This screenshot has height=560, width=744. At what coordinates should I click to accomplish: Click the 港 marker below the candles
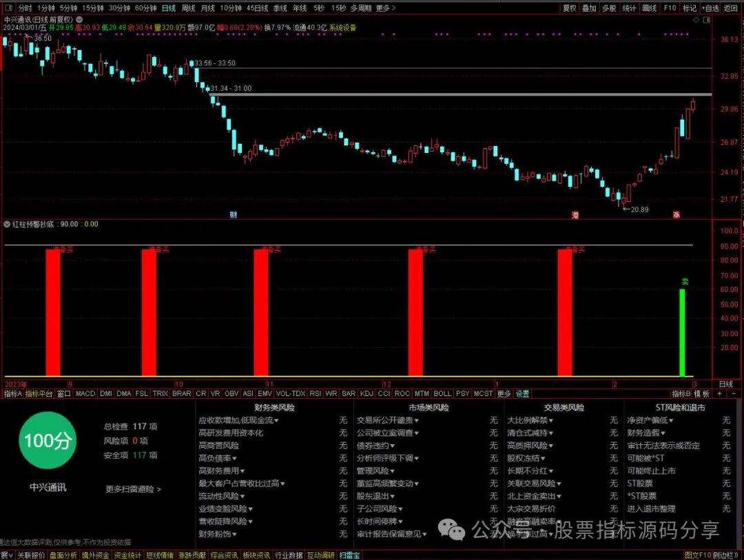(x=575, y=215)
